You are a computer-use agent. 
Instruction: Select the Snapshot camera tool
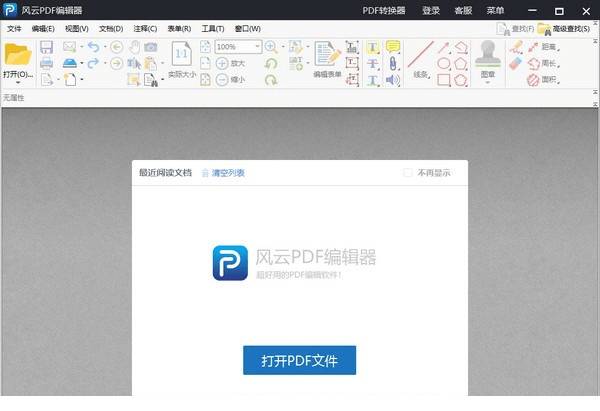click(151, 47)
